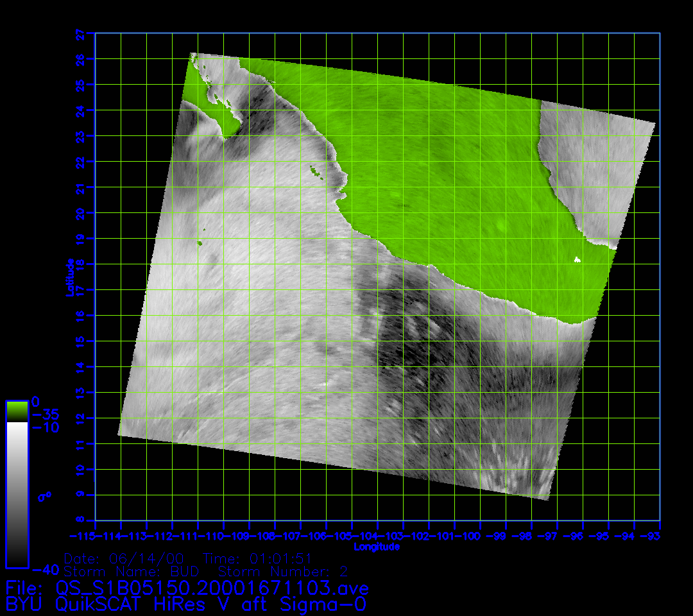This screenshot has height=616, width=693.
Task: Select the Longitude axis title
Action: coord(377,547)
